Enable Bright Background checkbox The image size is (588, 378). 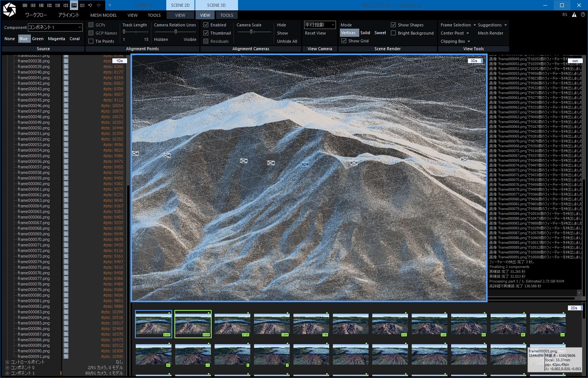(393, 33)
